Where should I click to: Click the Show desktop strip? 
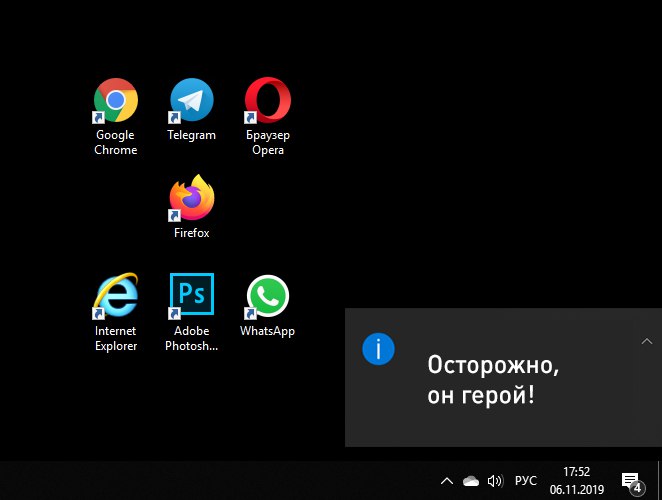(x=659, y=481)
